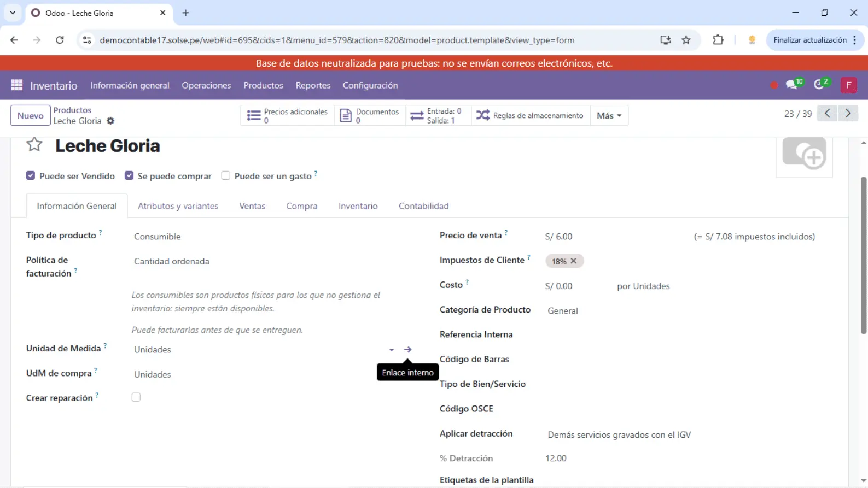Open Unidad de Medida dropdown arrow

pyautogui.click(x=392, y=350)
